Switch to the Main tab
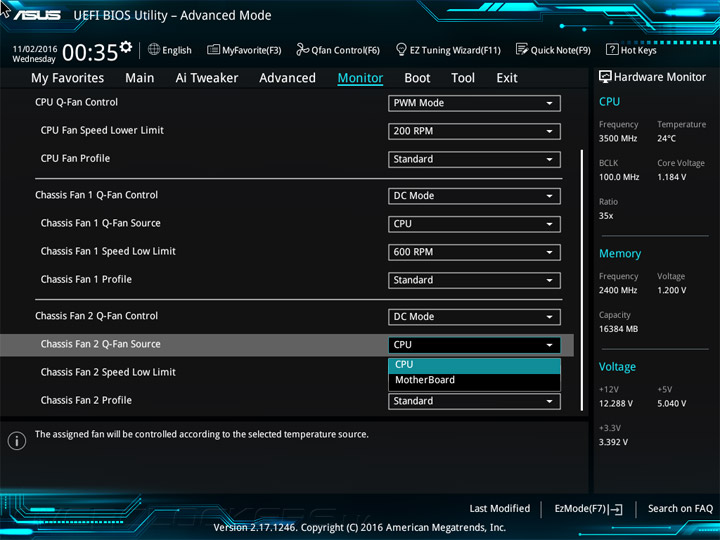 point(140,78)
